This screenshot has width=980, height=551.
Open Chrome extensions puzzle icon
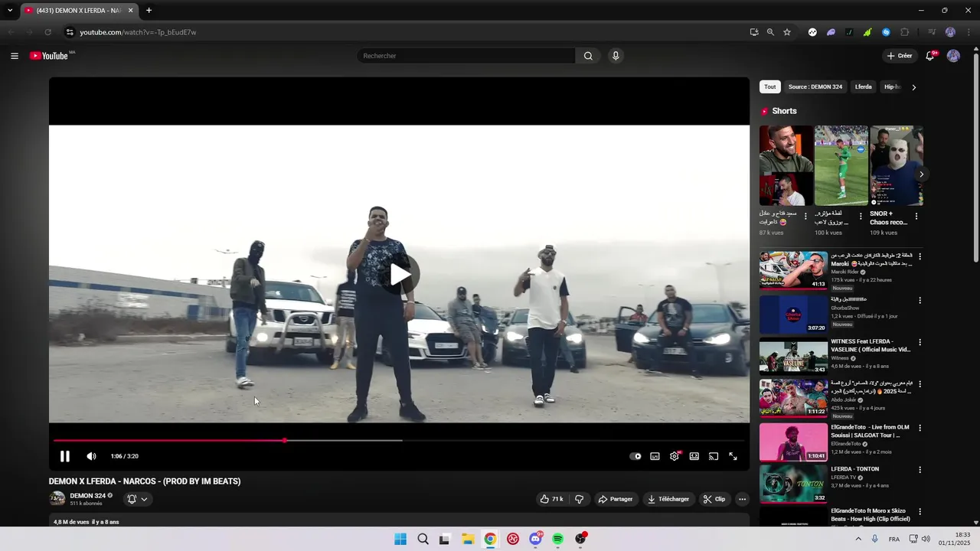[905, 32]
